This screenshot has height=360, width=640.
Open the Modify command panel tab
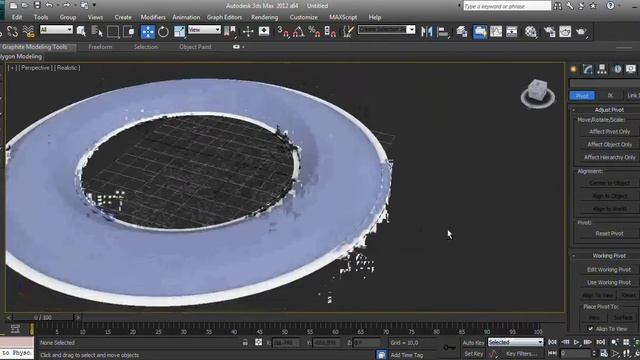tap(588, 69)
